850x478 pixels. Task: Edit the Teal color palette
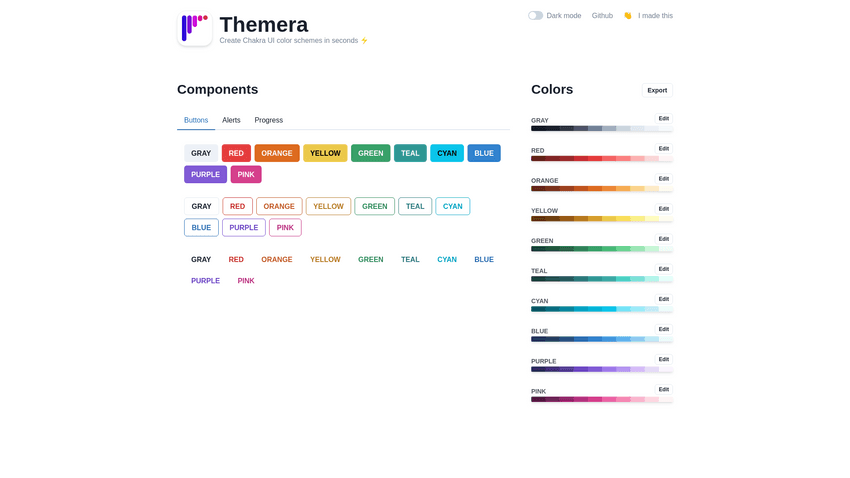point(663,269)
